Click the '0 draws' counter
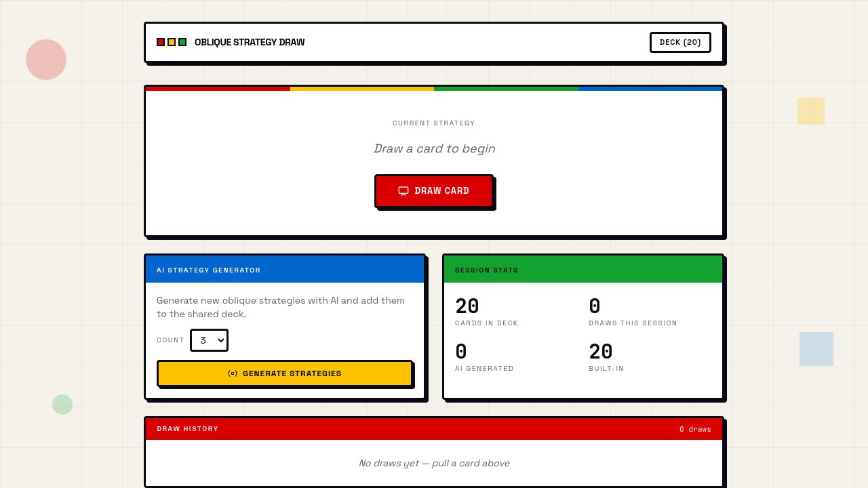The width and height of the screenshot is (868, 488). (695, 429)
